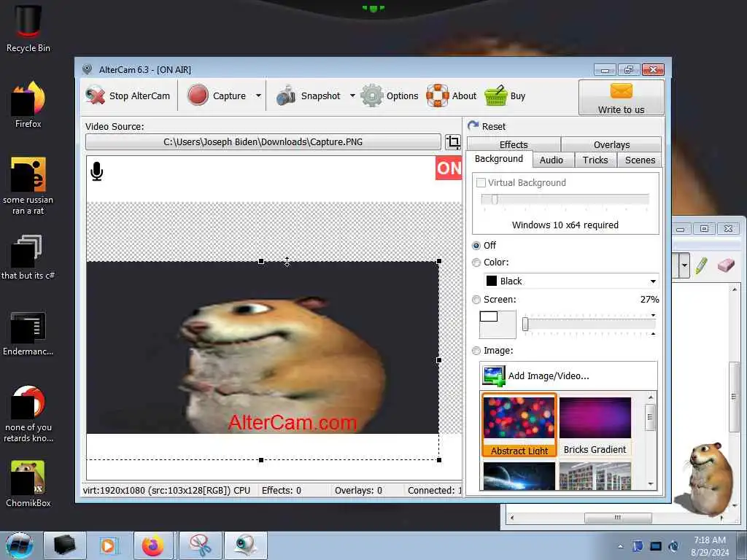Show hidden tray icons arrow

[x=620, y=546]
